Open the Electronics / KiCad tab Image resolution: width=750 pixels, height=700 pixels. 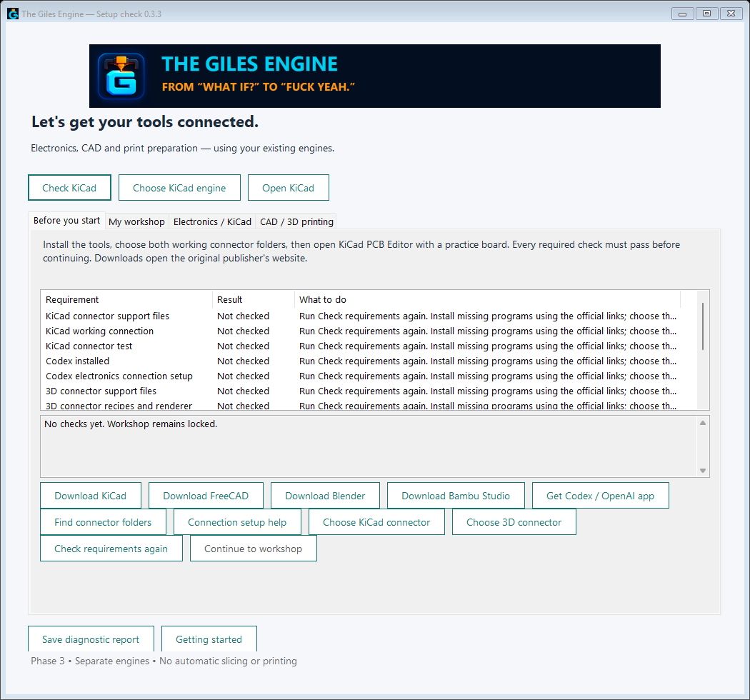212,221
